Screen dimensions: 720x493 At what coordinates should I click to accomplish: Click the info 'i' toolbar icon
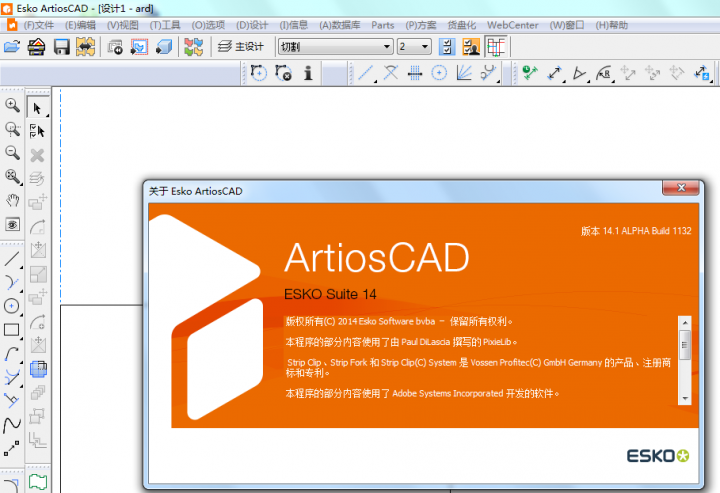308,72
